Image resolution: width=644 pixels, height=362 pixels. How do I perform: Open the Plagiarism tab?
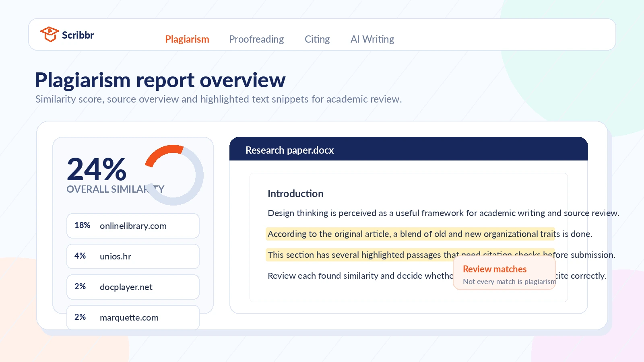(x=187, y=39)
